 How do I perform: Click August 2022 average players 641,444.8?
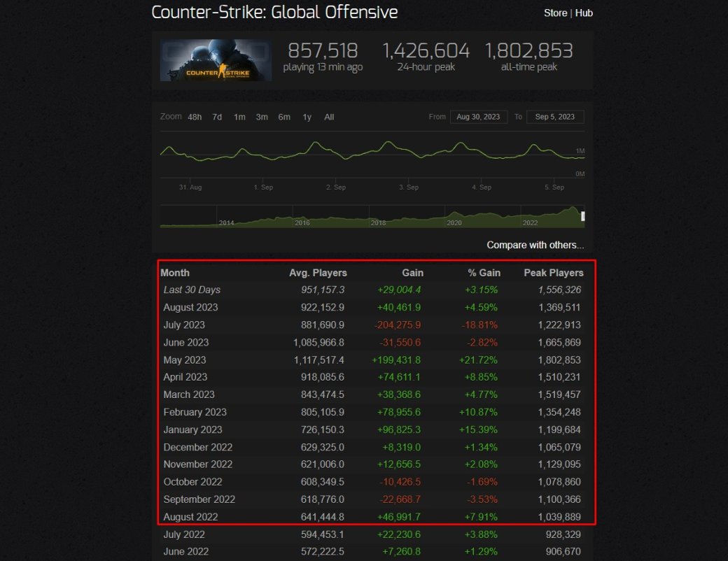[323, 517]
